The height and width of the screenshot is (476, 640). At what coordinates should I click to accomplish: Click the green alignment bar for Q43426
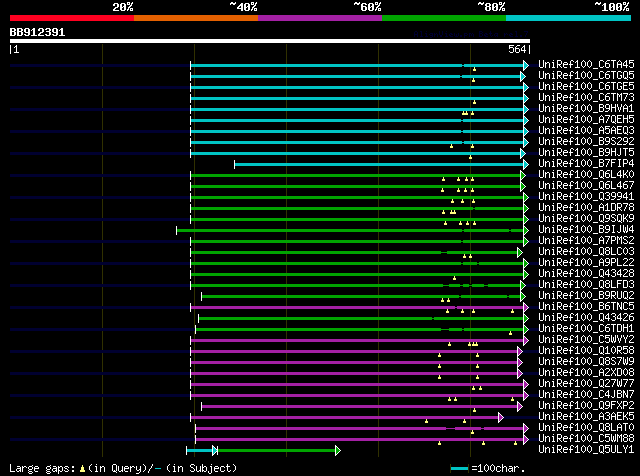coord(361,318)
